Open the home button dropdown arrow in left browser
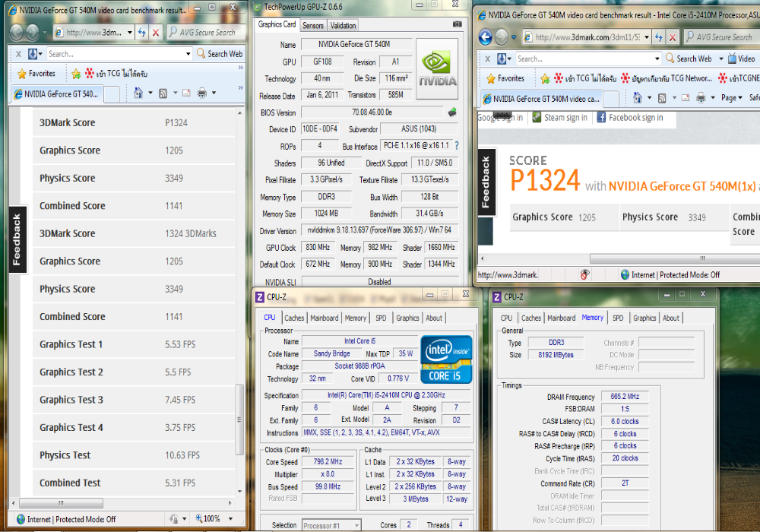Image resolution: width=760 pixels, height=532 pixels. click(150, 93)
